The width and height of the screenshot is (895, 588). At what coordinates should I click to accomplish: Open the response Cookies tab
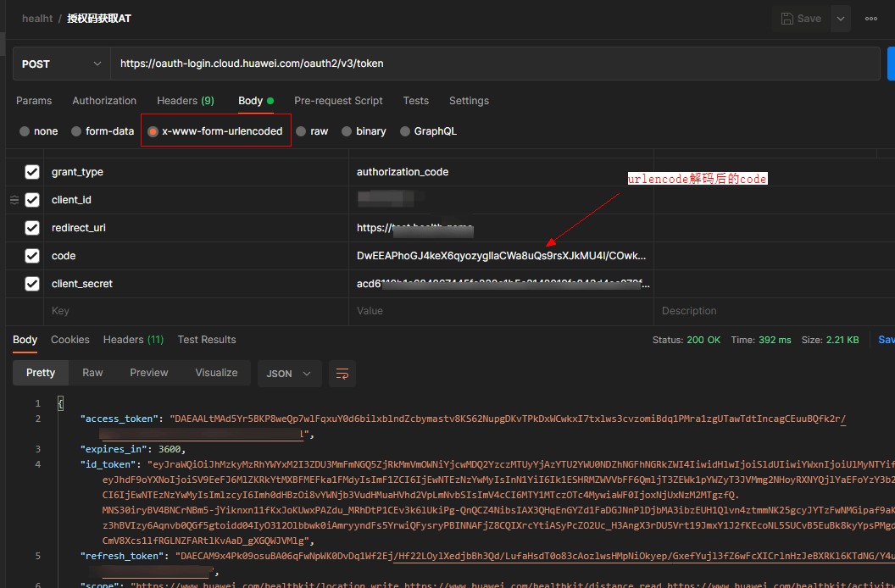(70, 340)
